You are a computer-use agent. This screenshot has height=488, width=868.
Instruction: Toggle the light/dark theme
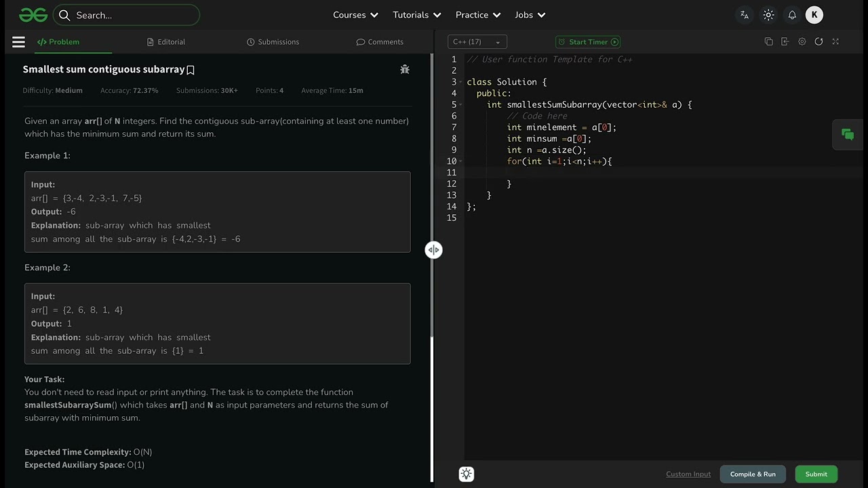768,15
